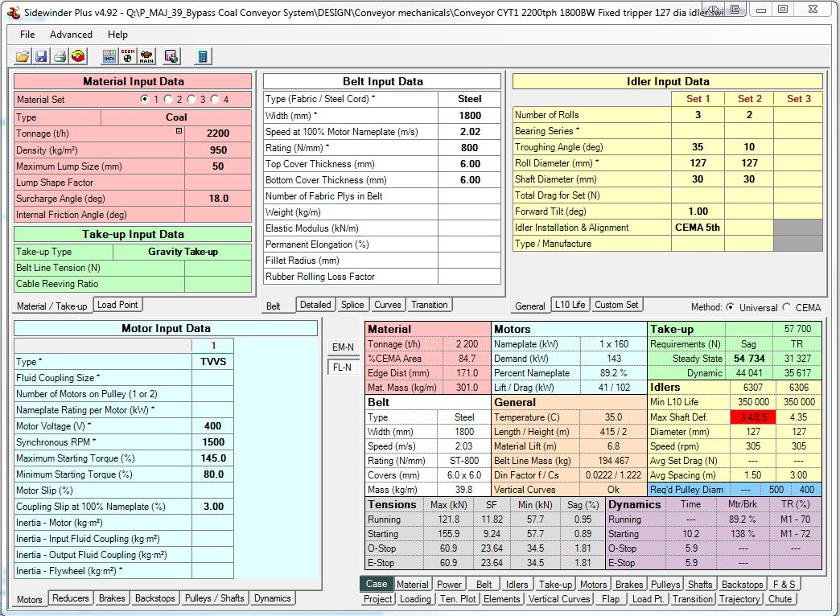Image resolution: width=840 pixels, height=616 pixels.
Task: Open the Type Coal material selector
Action: (x=176, y=117)
